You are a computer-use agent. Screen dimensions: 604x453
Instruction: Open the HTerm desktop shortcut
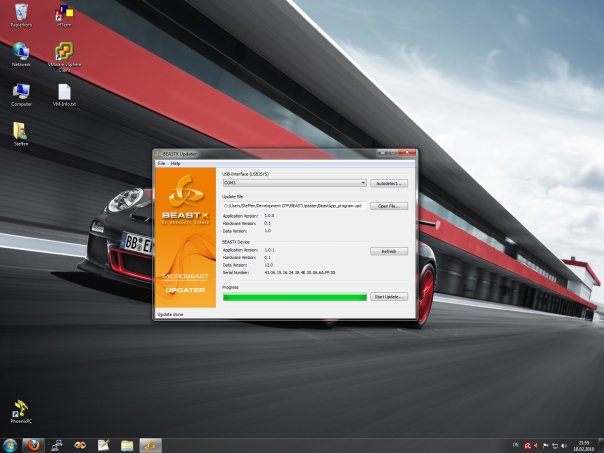pyautogui.click(x=65, y=13)
